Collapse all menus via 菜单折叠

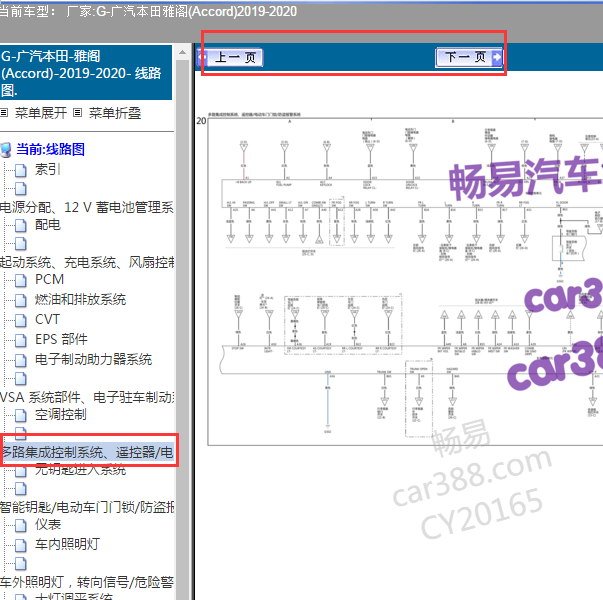click(x=115, y=113)
